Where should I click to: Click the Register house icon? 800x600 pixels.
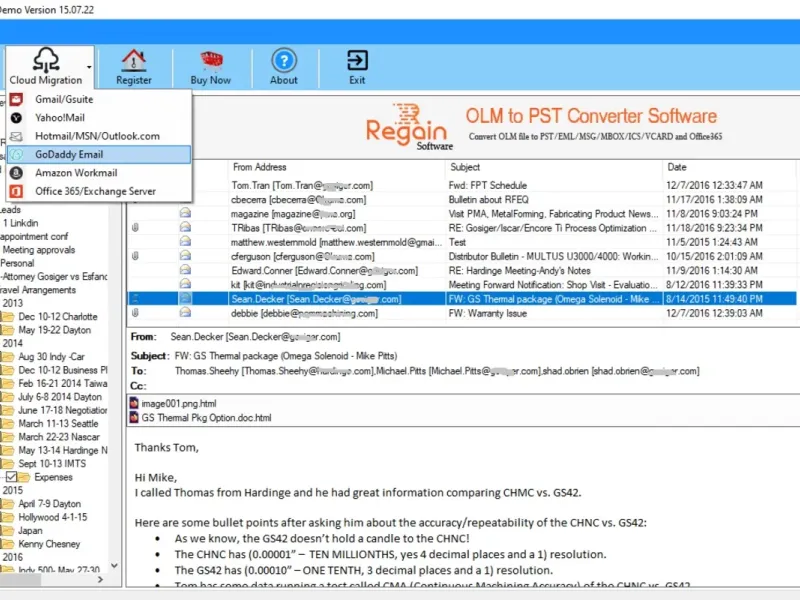coord(134,60)
